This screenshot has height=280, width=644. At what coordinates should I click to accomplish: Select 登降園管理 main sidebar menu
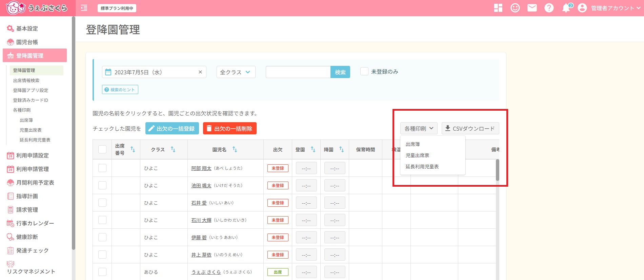point(35,56)
